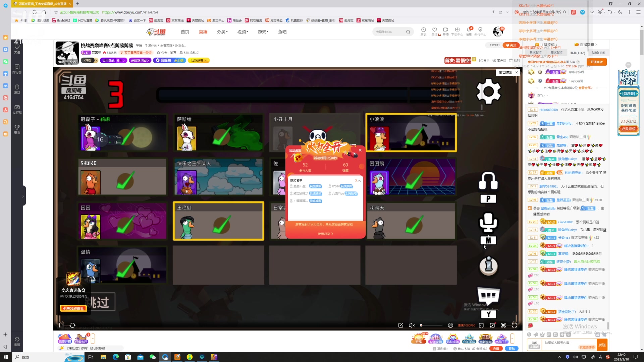Open the colored danmaku crown-A icon
Image resolution: width=644 pixels, height=362 pixels.
coord(542,335)
